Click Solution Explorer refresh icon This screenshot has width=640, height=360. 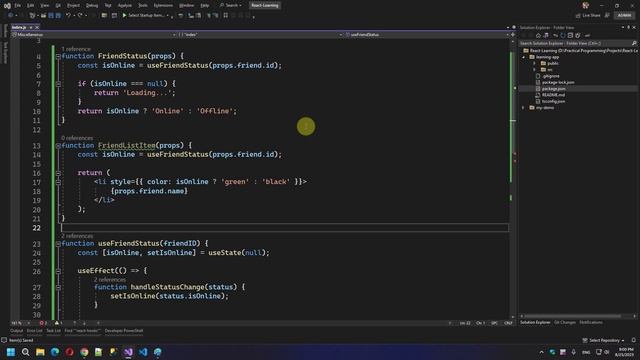(x=562, y=36)
